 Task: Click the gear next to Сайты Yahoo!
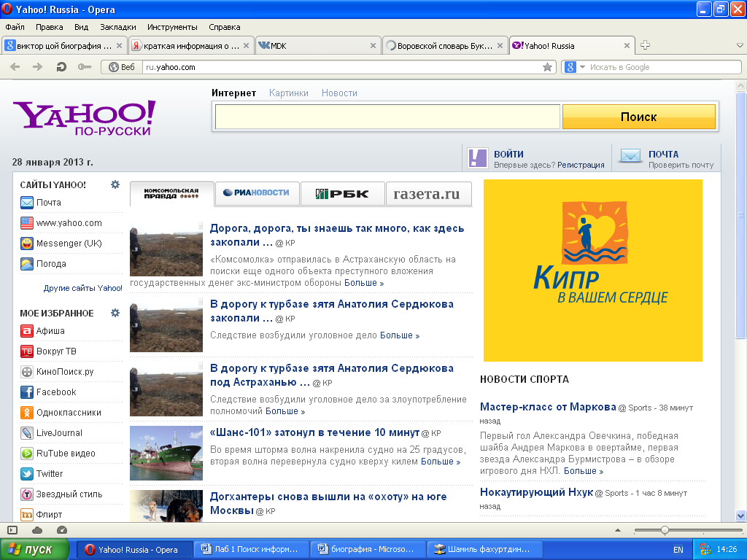(x=115, y=184)
